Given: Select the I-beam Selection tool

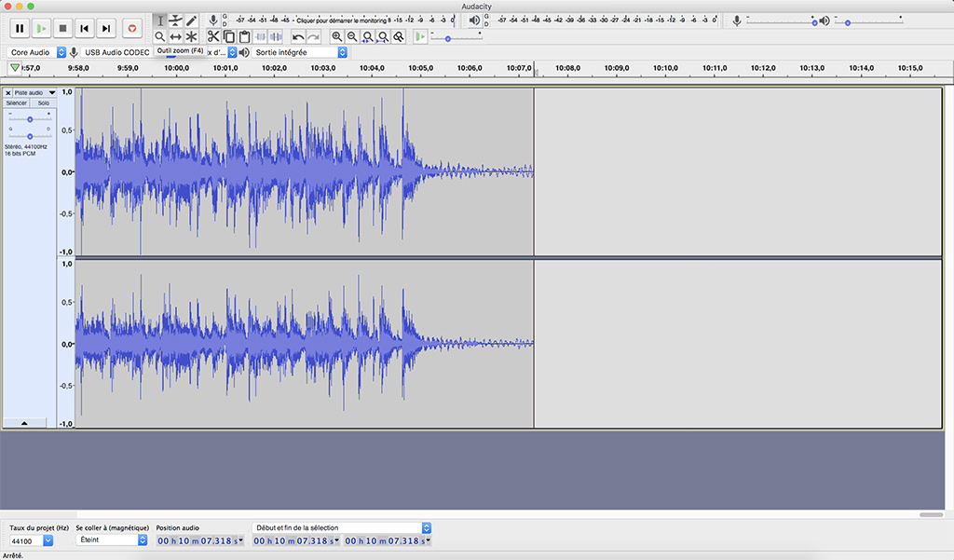Looking at the screenshot, I should point(160,20).
